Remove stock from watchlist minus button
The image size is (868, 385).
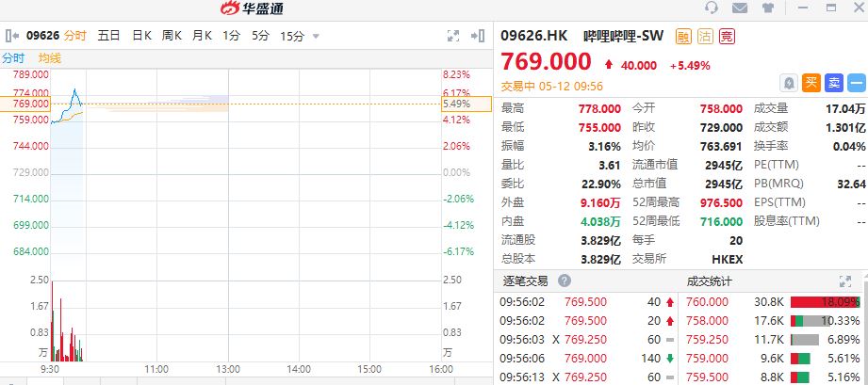[x=857, y=84]
